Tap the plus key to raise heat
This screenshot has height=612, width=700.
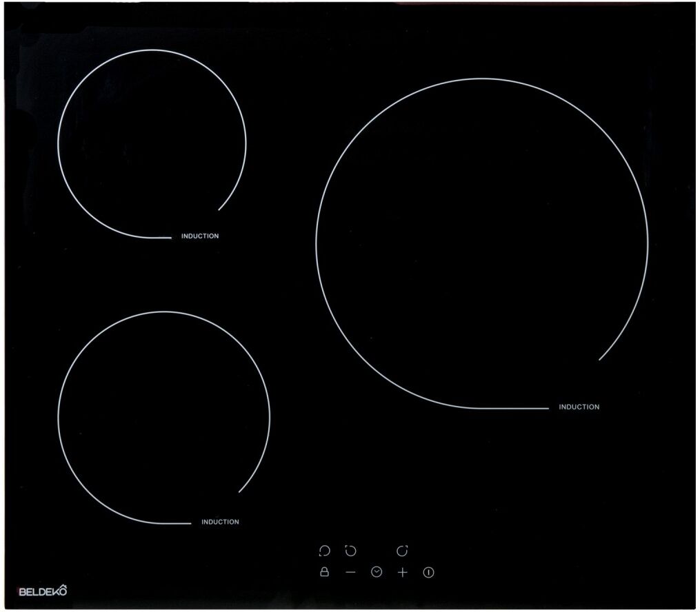click(403, 572)
